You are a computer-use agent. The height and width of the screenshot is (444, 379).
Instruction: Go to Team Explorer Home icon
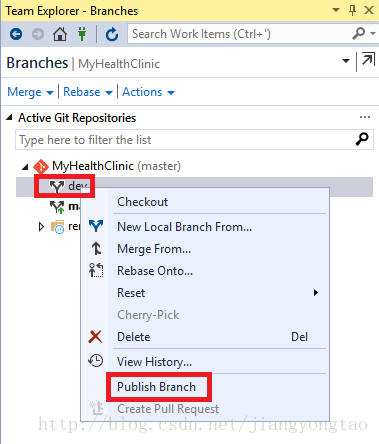[x=60, y=34]
